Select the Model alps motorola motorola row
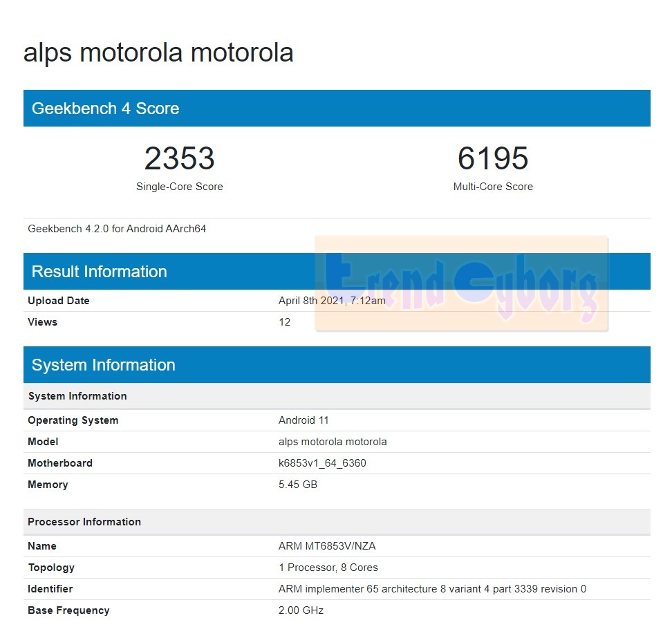Screen dimensions: 672x627 [x=331, y=442]
